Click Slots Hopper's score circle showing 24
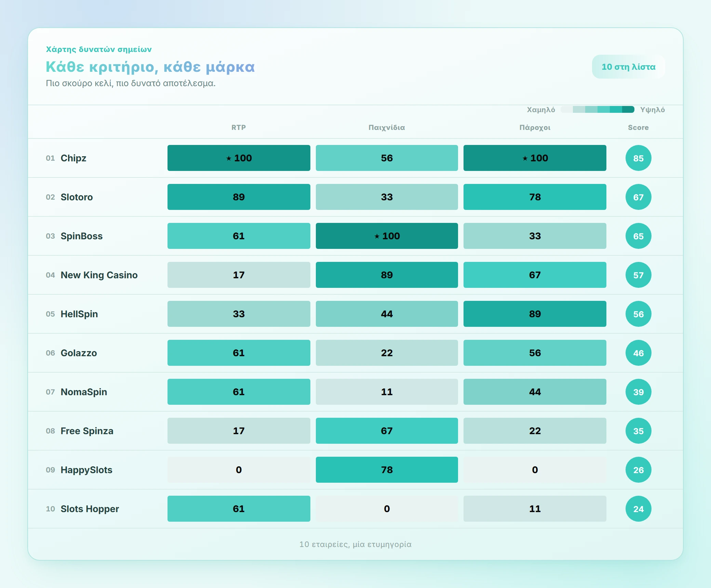Screen dimensions: 711x588 (x=638, y=509)
